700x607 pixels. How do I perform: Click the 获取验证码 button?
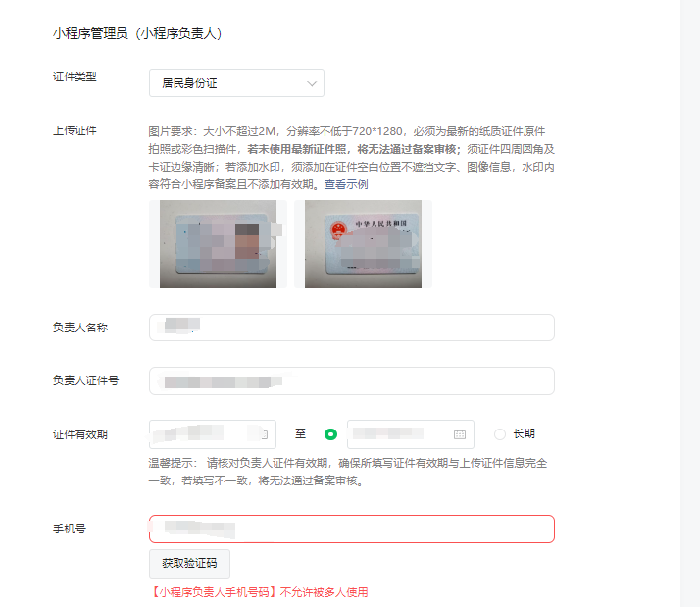coord(190,563)
